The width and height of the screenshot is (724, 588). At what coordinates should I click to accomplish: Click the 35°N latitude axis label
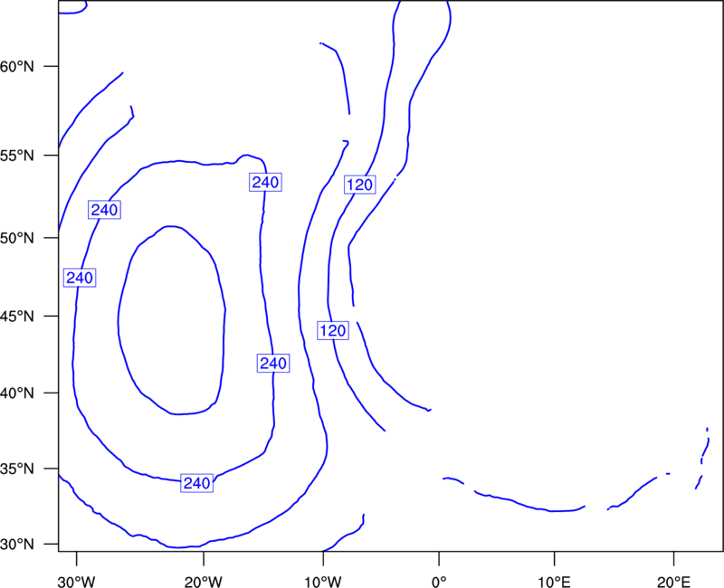coord(17,469)
